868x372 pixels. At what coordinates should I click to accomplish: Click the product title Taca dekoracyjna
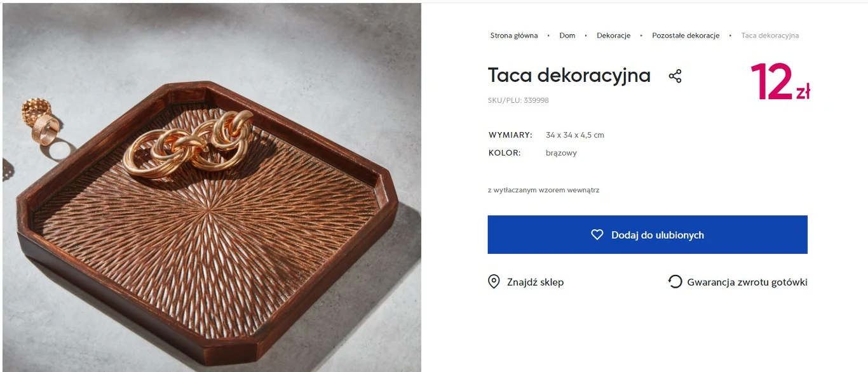pyautogui.click(x=569, y=76)
